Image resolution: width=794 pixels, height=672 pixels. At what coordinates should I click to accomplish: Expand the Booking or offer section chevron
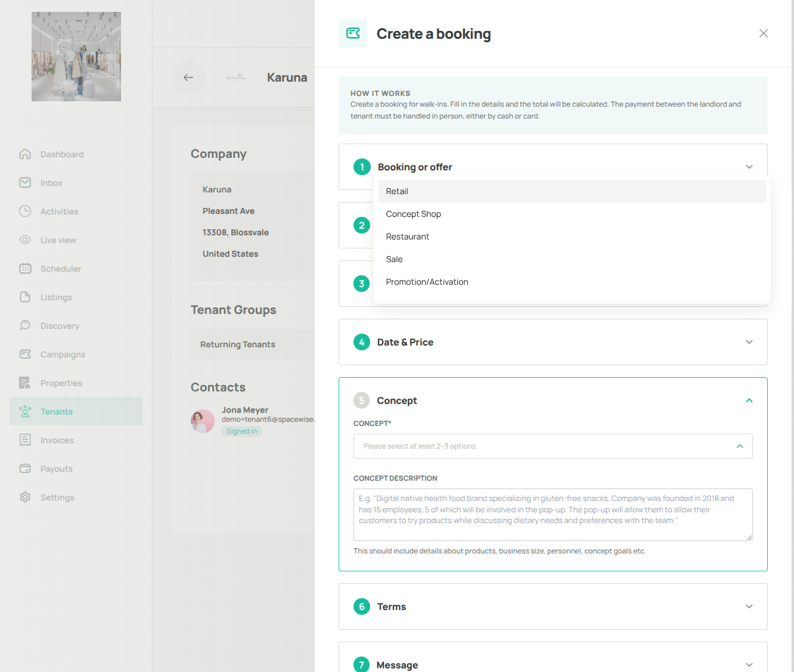click(749, 167)
